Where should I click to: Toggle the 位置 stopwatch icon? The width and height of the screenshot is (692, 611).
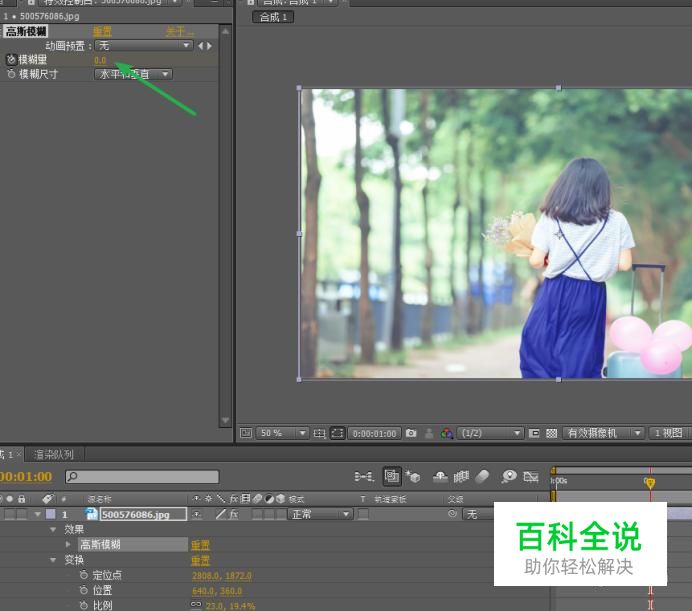(x=84, y=590)
